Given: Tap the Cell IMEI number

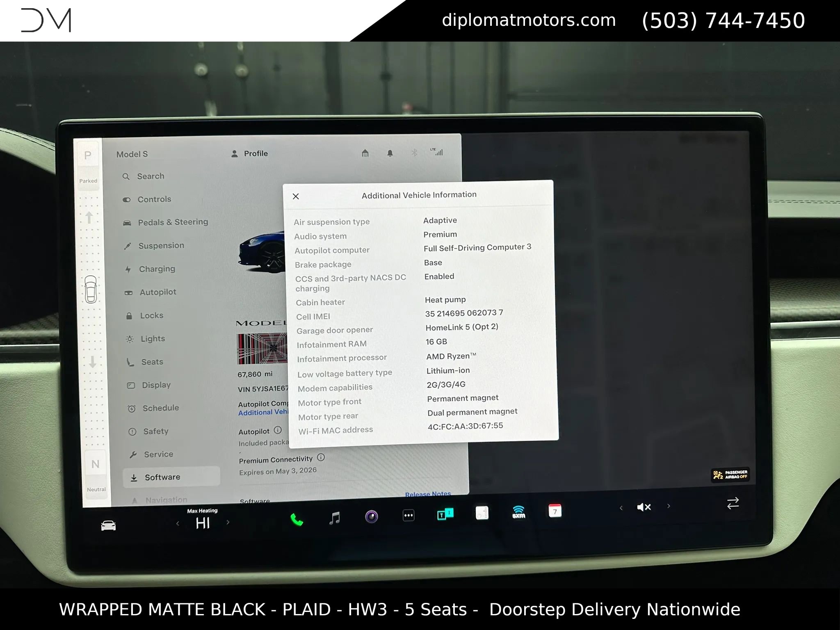Looking at the screenshot, I should [x=464, y=313].
